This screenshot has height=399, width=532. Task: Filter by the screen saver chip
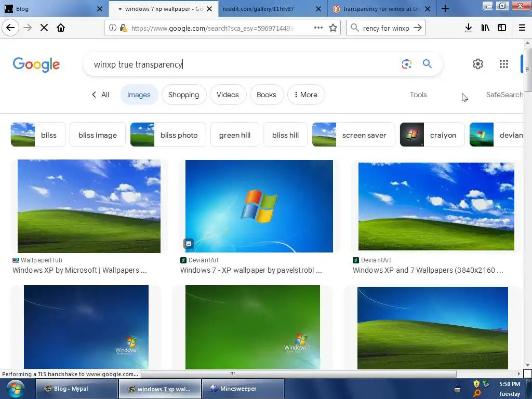coord(353,135)
